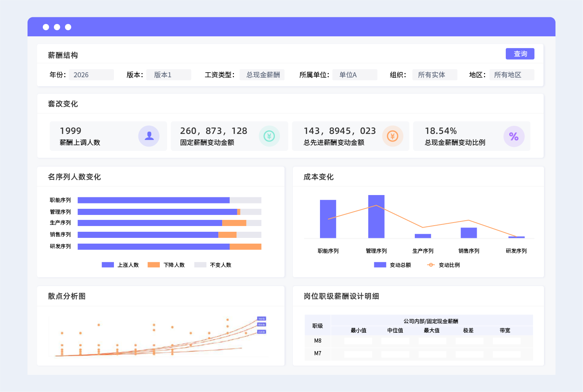The height and width of the screenshot is (392, 583).
Task: Click the 查询 button
Action: tap(520, 54)
